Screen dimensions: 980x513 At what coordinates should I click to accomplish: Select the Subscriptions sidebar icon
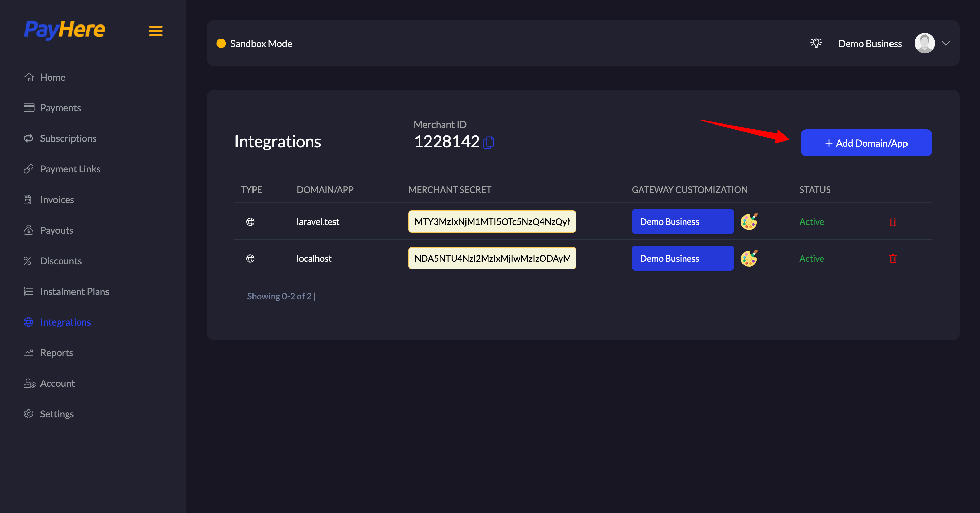29,138
